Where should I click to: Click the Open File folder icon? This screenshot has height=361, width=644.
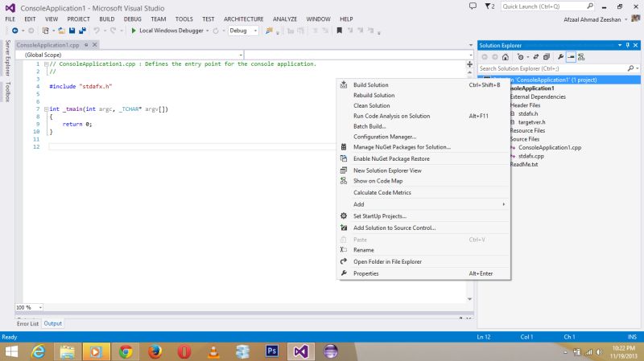click(62, 31)
